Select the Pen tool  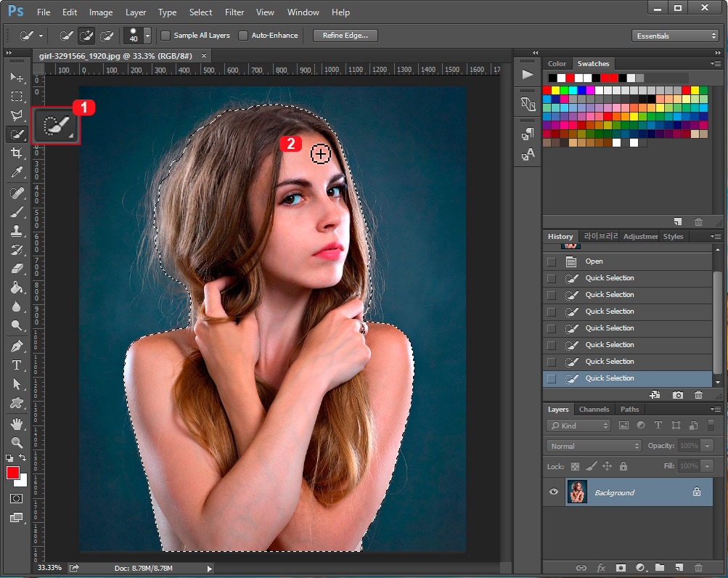(16, 345)
